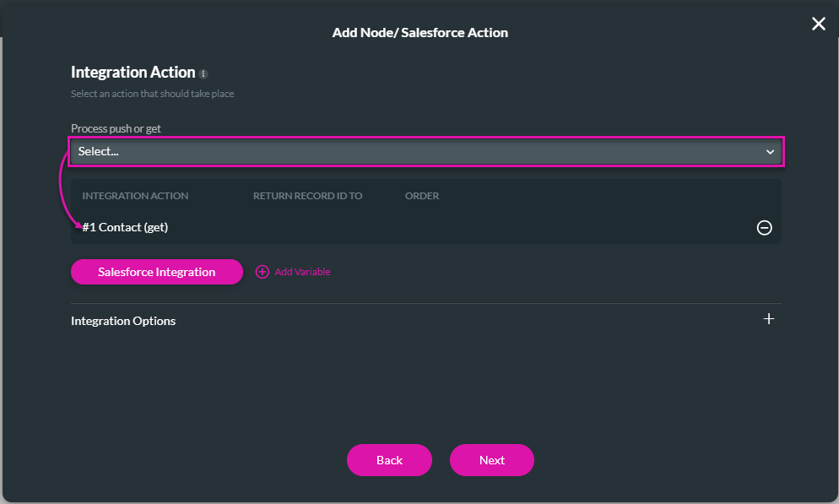839x504 pixels.
Task: Click the plus icon beside Integration Options
Action: 769,319
